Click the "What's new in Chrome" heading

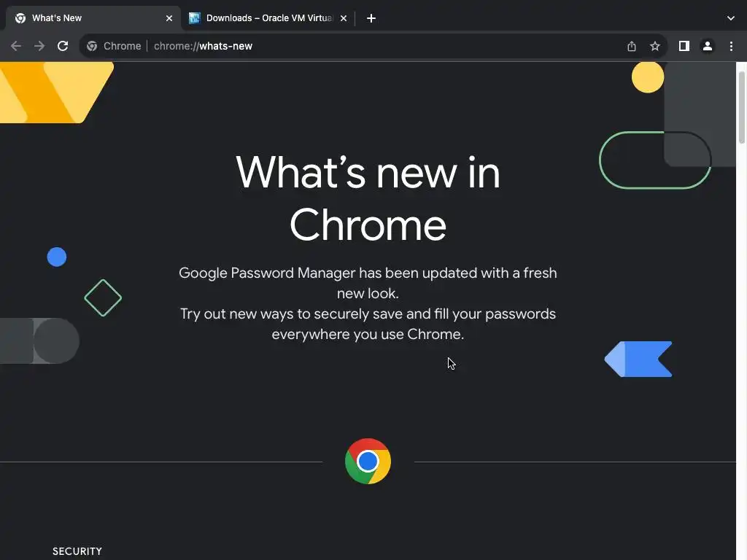pos(368,198)
